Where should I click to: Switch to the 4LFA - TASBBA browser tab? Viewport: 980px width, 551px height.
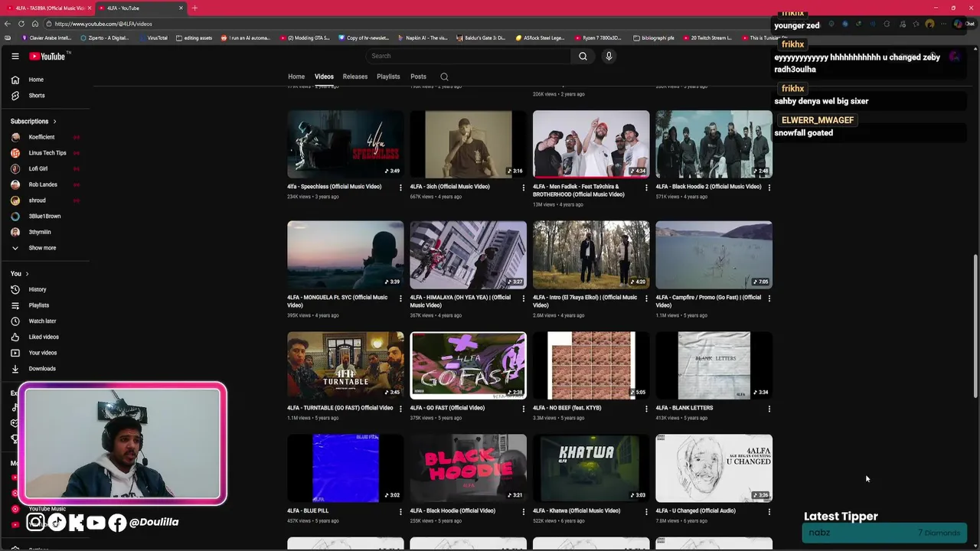coord(47,8)
